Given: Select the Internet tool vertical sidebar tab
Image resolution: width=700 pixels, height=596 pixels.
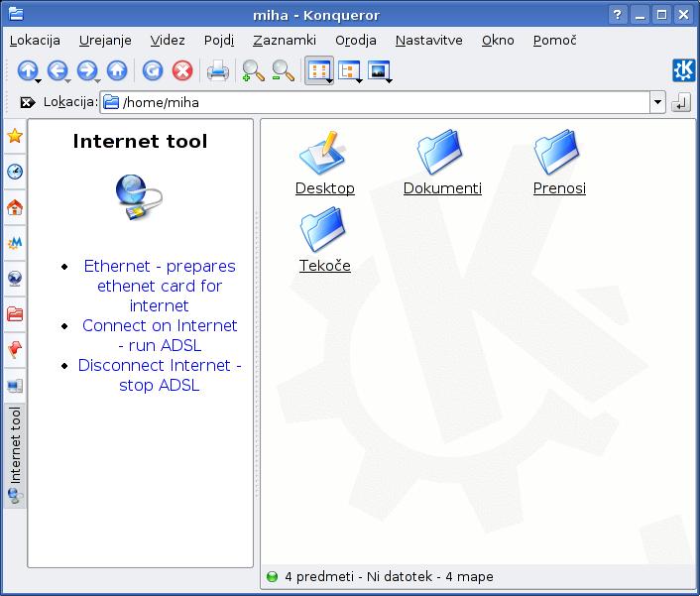Looking at the screenshot, I should click(15, 456).
